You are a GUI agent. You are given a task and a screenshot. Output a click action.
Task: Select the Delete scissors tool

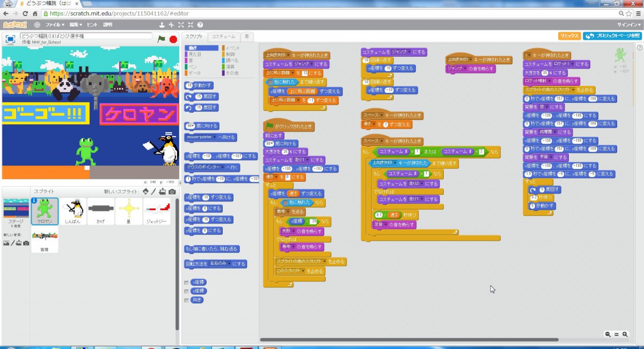(171, 25)
